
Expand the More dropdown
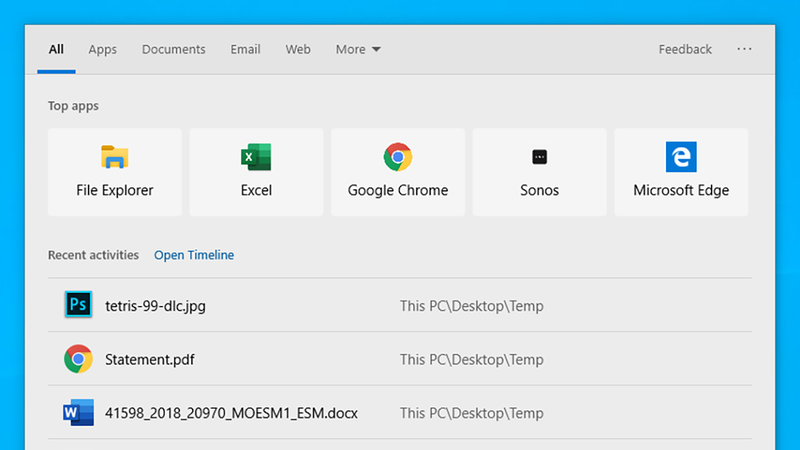(358, 49)
